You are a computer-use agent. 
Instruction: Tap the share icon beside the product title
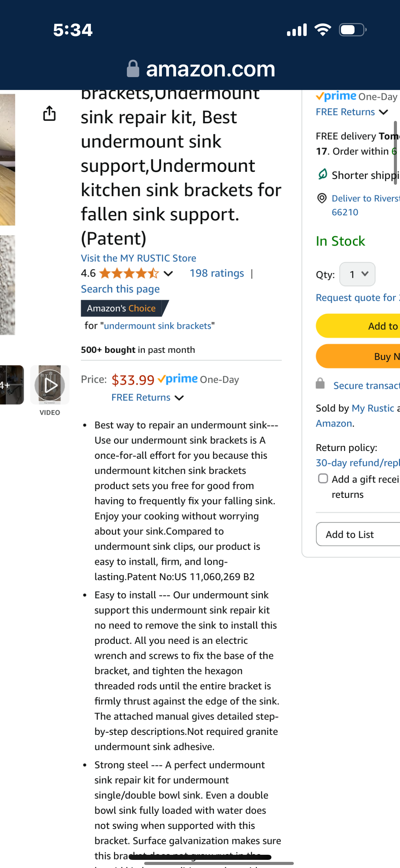[x=49, y=113]
